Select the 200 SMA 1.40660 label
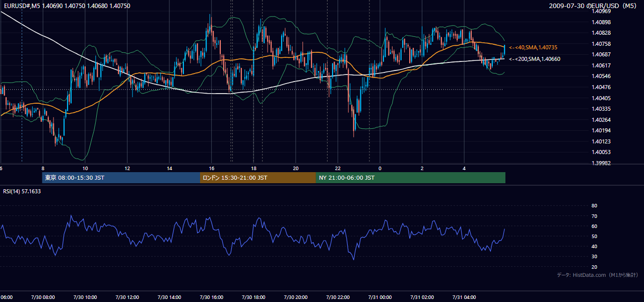This screenshot has width=644, height=302. [x=534, y=59]
